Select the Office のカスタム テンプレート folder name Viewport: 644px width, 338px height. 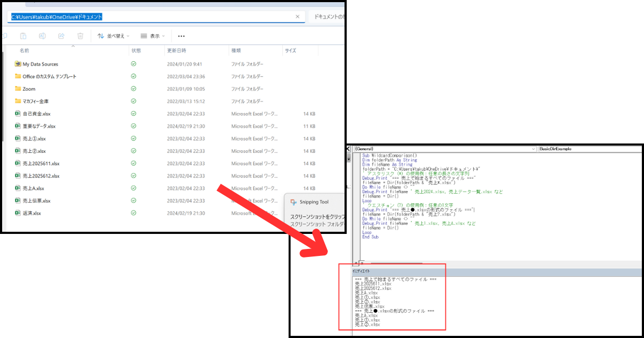pyautogui.click(x=49, y=77)
